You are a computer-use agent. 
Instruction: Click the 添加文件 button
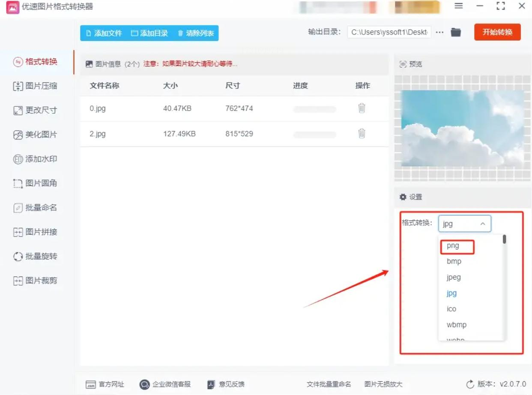pyautogui.click(x=104, y=33)
